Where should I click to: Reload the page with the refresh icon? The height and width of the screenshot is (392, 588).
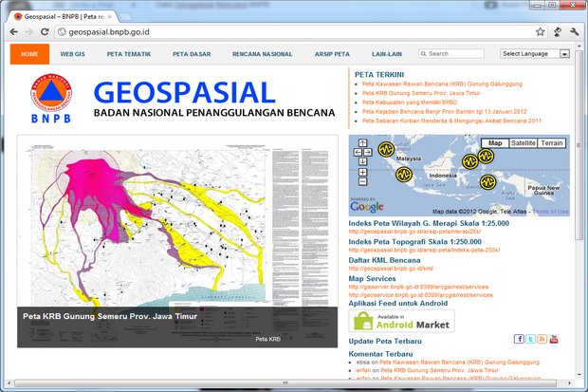tap(45, 32)
